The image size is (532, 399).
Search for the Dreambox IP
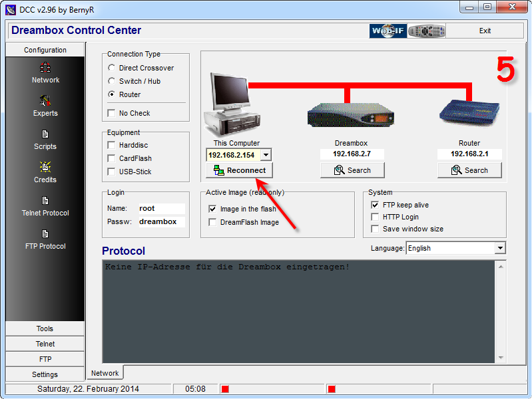click(x=352, y=170)
